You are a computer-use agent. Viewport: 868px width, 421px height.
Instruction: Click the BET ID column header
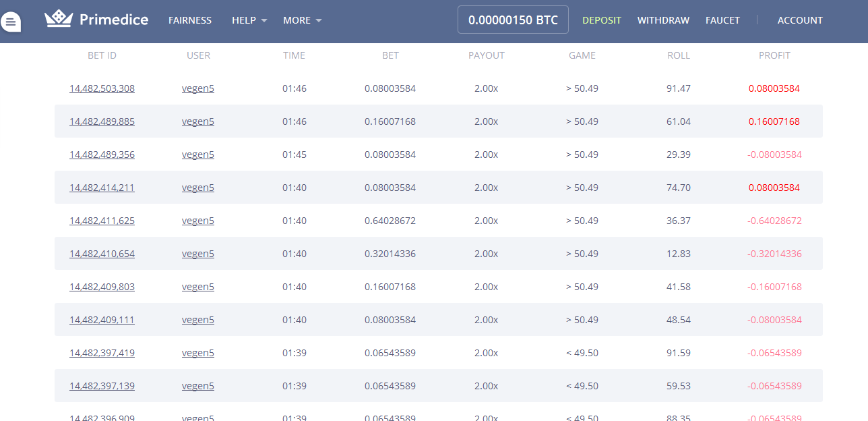pyautogui.click(x=102, y=55)
